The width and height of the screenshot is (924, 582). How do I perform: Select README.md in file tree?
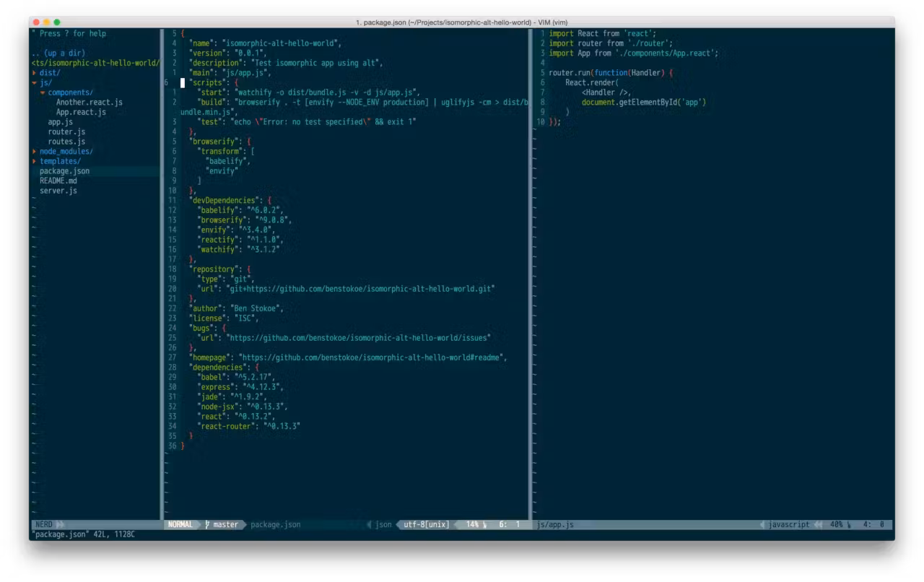point(58,181)
